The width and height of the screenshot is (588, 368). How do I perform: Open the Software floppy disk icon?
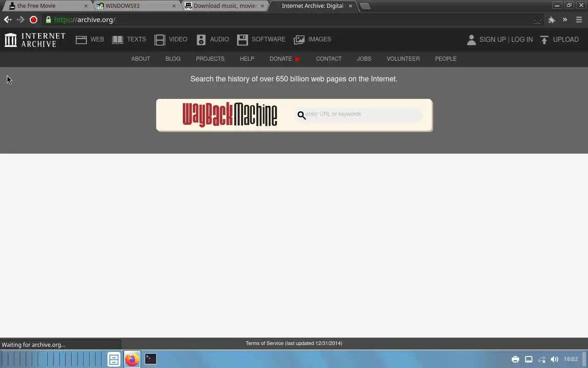(x=242, y=40)
